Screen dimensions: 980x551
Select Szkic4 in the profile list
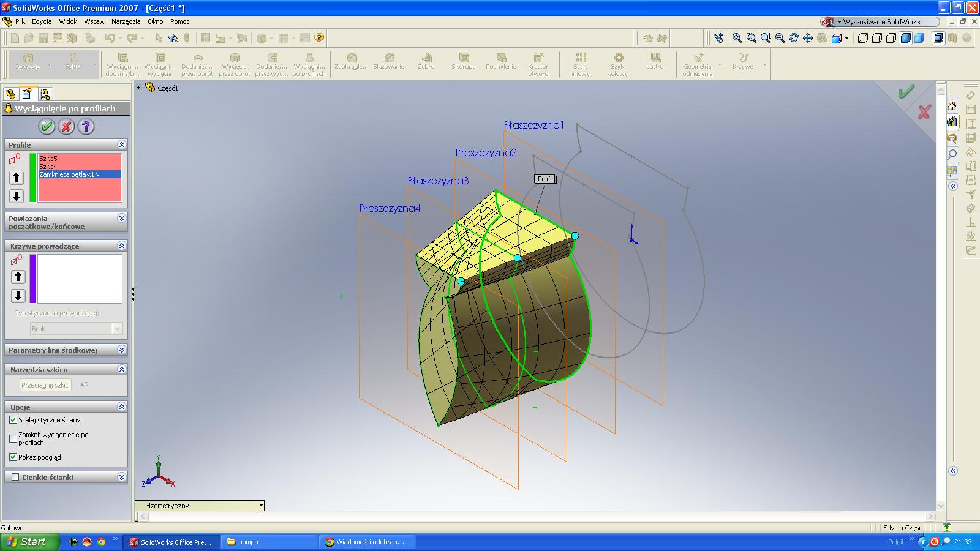tap(48, 167)
